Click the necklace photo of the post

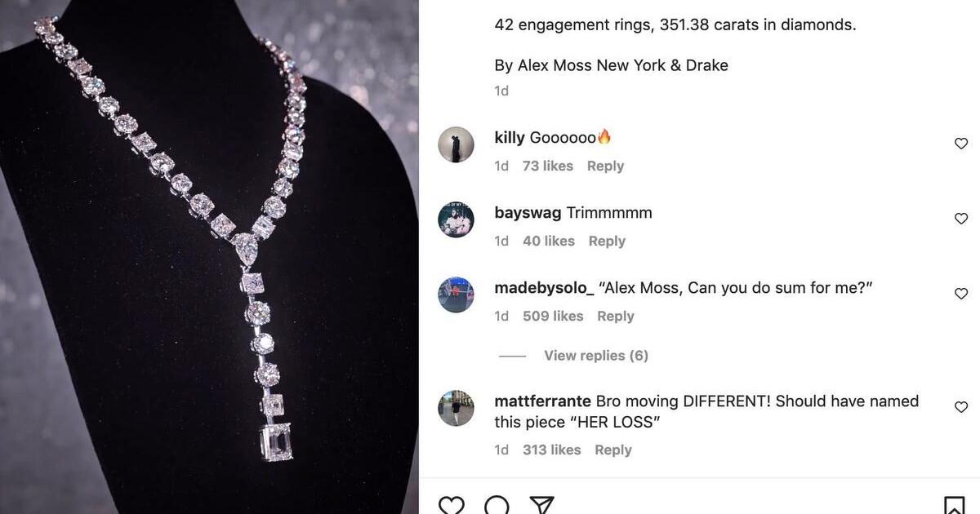coord(209,257)
